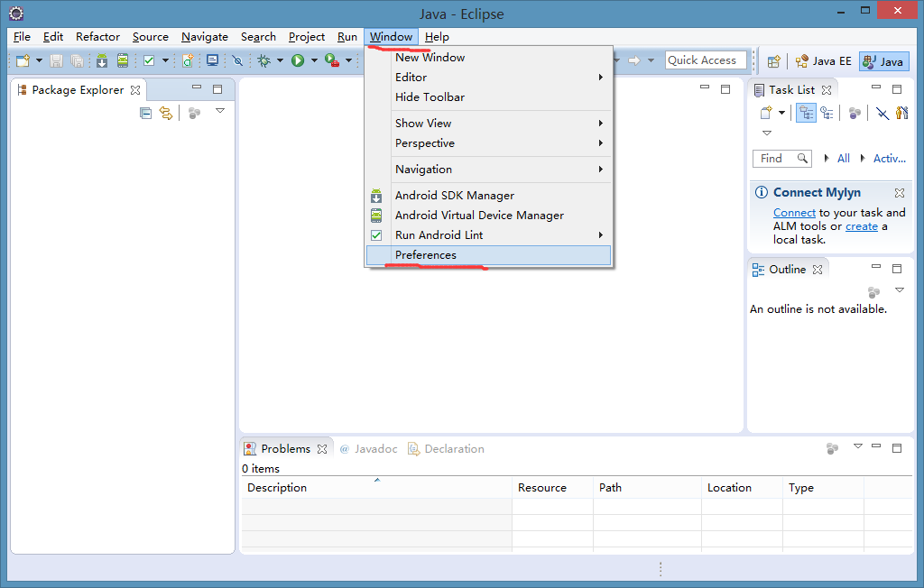This screenshot has width=924, height=588.
Task: Click the green Run button in toolbar
Action: click(297, 60)
